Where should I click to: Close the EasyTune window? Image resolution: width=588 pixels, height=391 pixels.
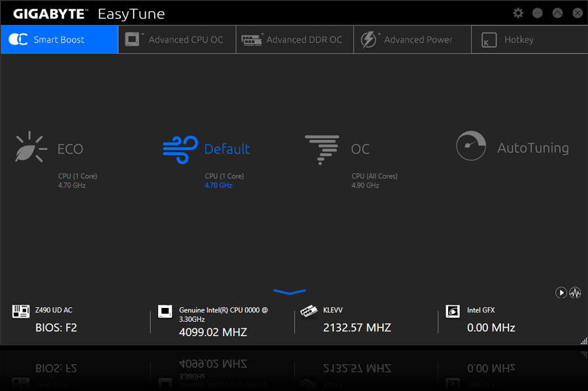tap(578, 13)
